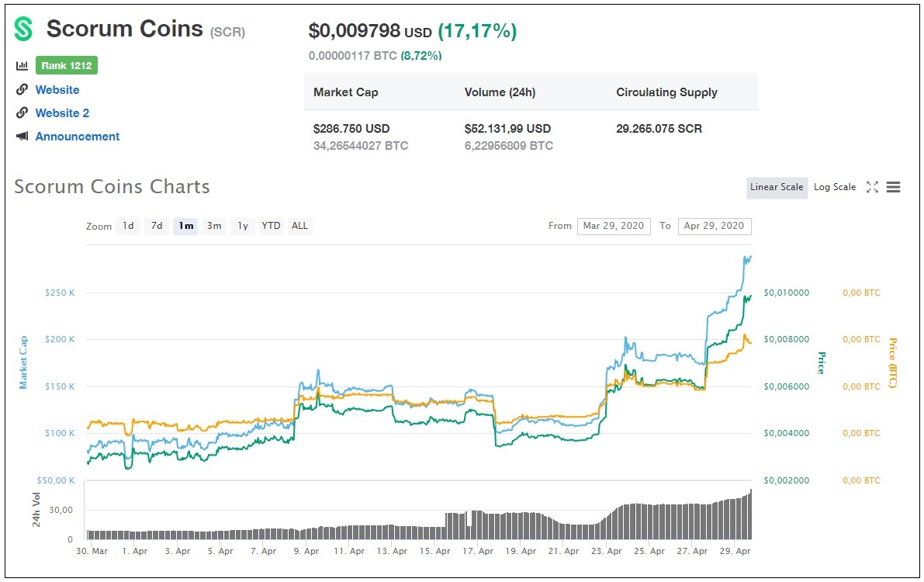Viewport: 924px width, 582px height.
Task: Open the chart hamburger menu icon
Action: 894,187
